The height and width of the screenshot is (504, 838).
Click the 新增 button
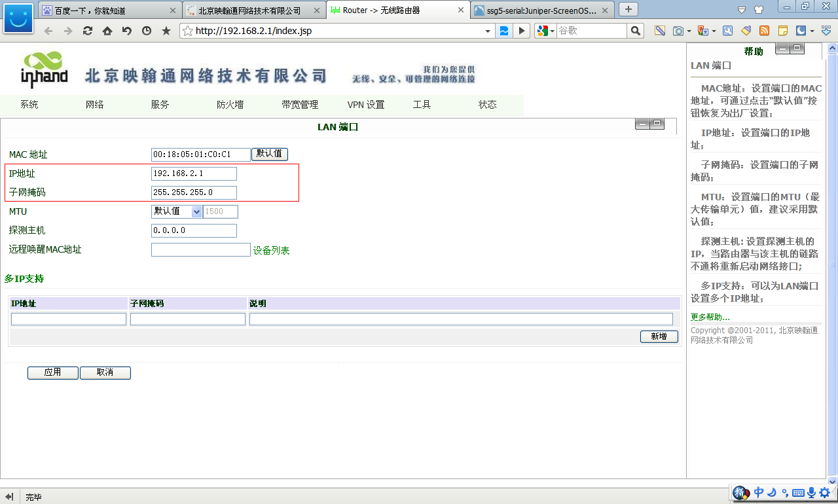click(x=659, y=336)
